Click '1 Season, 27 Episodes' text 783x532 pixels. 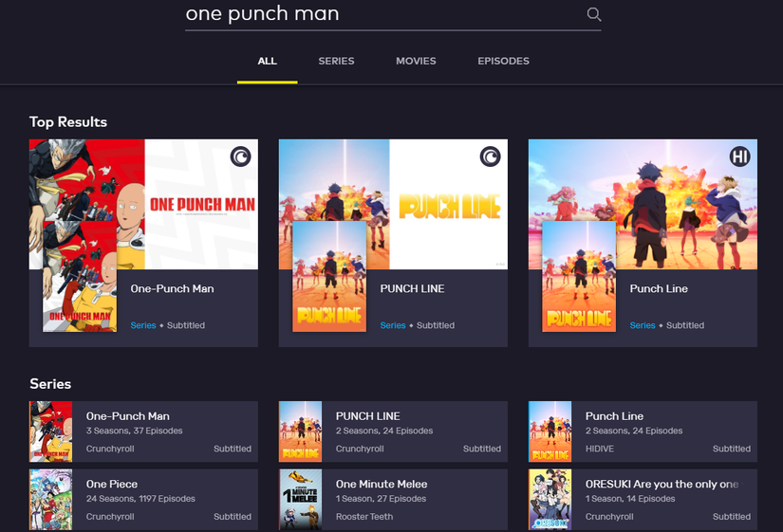tap(381, 499)
